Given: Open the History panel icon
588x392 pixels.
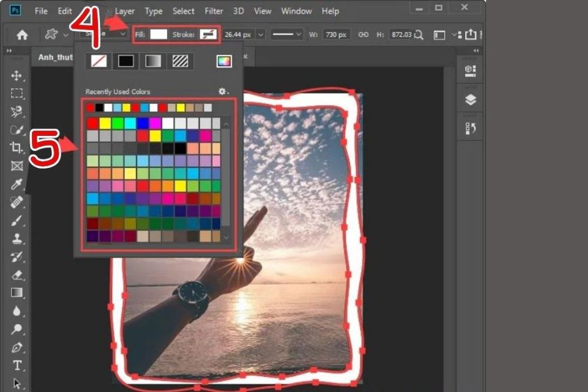Looking at the screenshot, I should coord(470,129).
